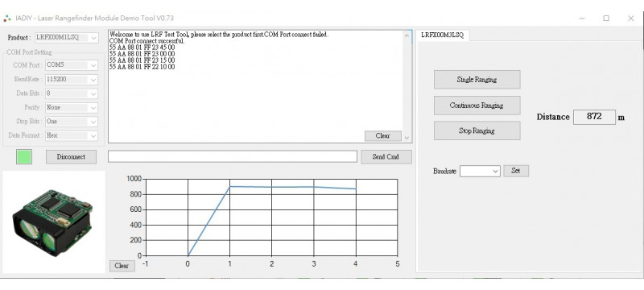Open the Baudrate combo box beside Set
Image resolution: width=644 pixels, height=290 pixels.
pos(480,172)
